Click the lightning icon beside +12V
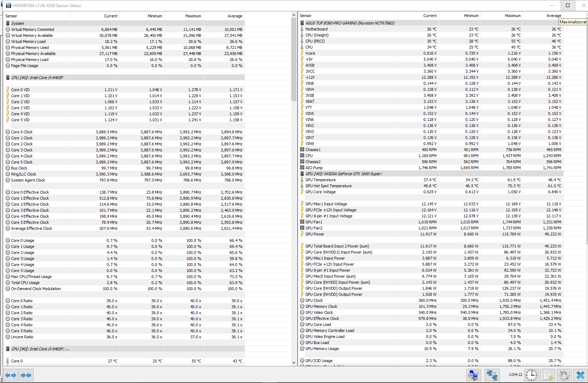Image resolution: width=588 pixels, height=383 pixels. 302,77
